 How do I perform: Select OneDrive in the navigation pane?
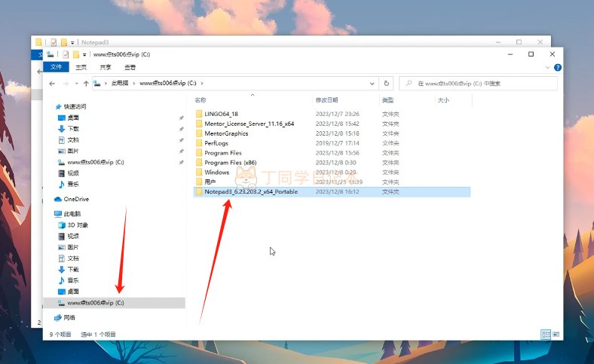(76, 199)
